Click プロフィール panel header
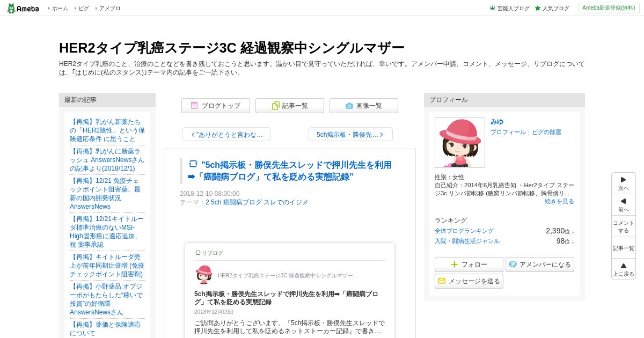The height and width of the screenshot is (338, 644). click(504, 100)
